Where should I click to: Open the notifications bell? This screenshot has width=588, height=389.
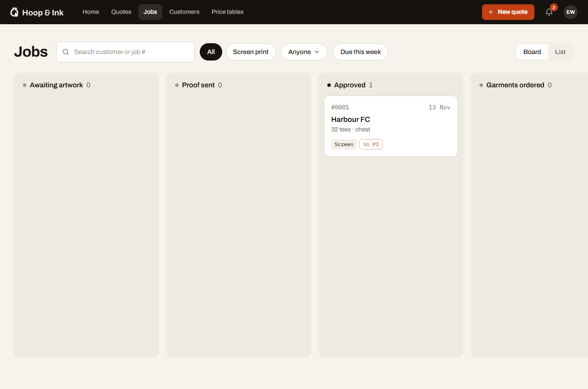(549, 12)
